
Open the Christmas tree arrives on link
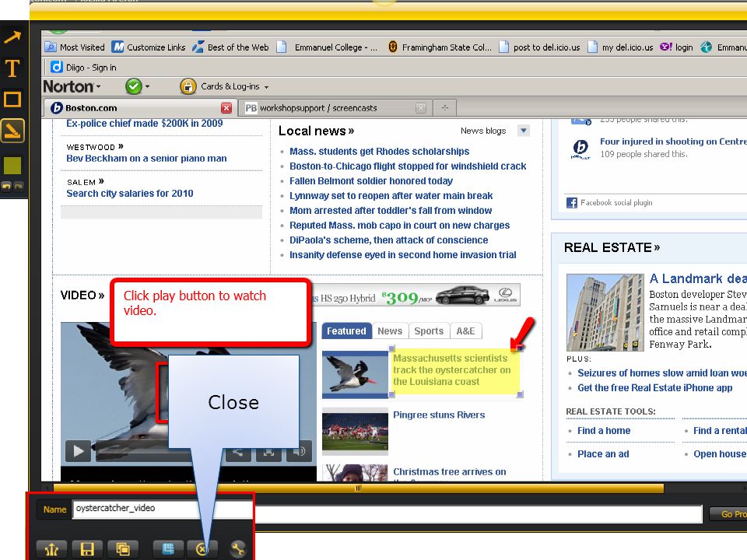pyautogui.click(x=449, y=472)
